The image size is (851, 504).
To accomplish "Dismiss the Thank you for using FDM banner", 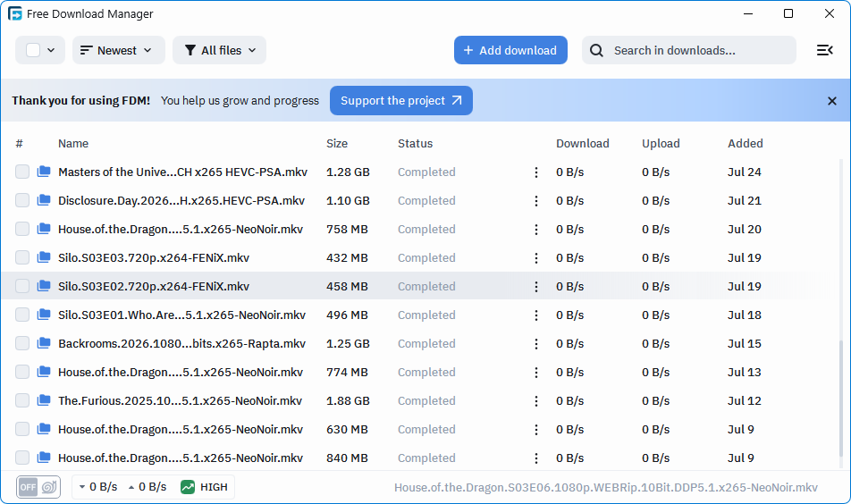I will click(x=831, y=101).
